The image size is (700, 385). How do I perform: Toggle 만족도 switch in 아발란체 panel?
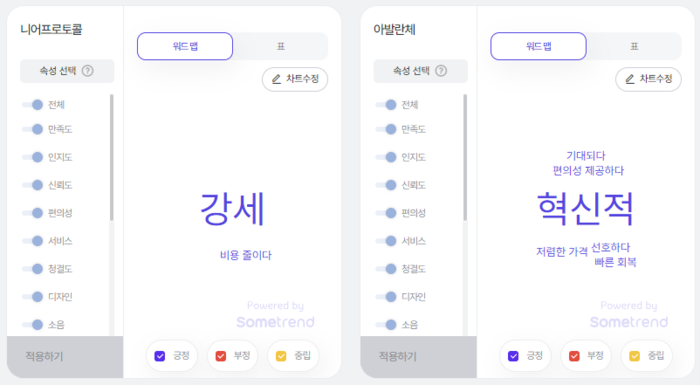[386, 129]
